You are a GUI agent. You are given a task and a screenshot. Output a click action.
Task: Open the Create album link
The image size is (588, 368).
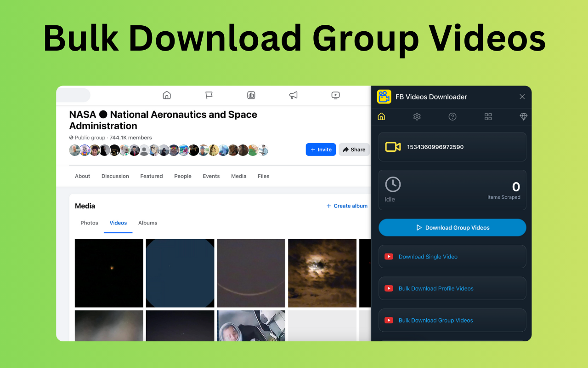tap(347, 206)
